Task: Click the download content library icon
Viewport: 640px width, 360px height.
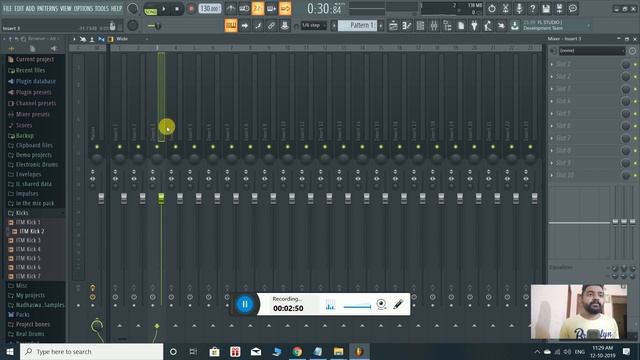Action: coord(515,26)
